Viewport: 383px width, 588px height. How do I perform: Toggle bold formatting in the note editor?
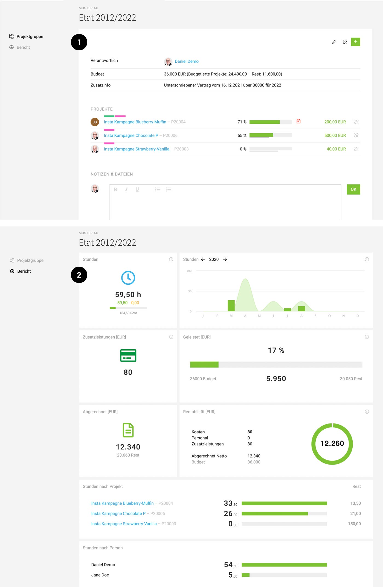pyautogui.click(x=115, y=189)
